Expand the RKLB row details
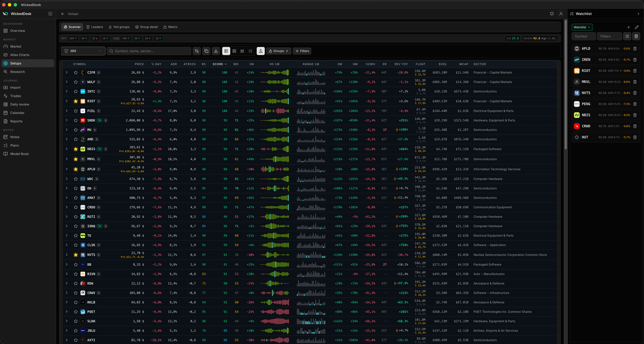The width and height of the screenshot is (644, 344). click(67, 302)
